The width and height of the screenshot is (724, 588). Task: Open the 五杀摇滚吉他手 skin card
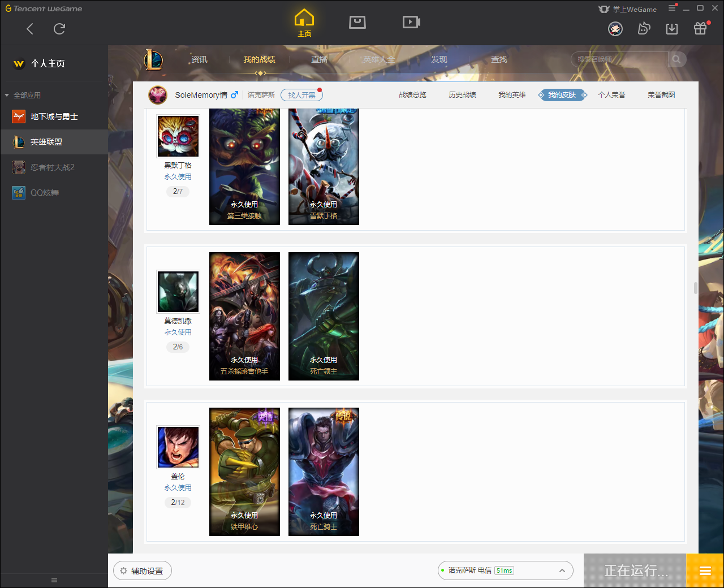tap(244, 317)
